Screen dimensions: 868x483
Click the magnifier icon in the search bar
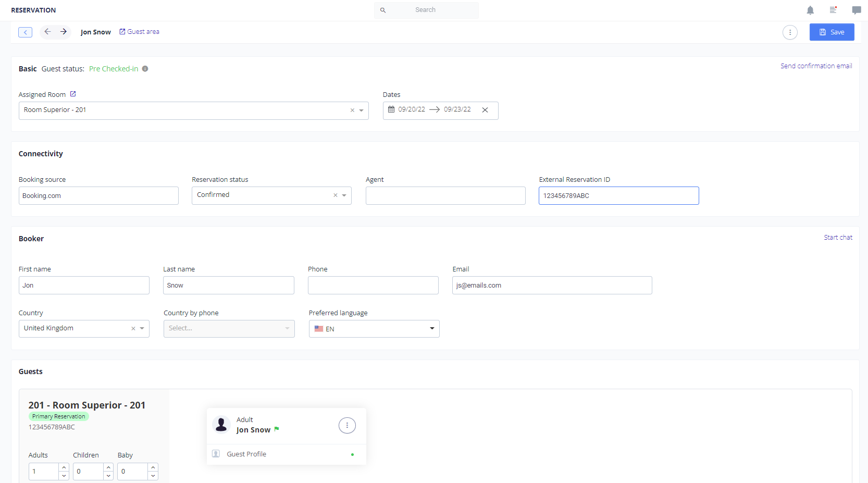(x=383, y=10)
